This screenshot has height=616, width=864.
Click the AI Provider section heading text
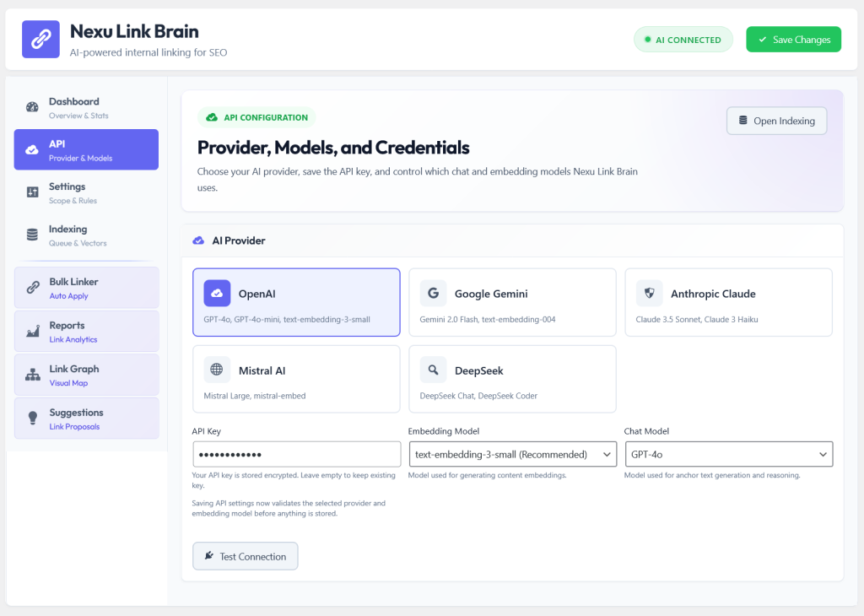point(239,240)
